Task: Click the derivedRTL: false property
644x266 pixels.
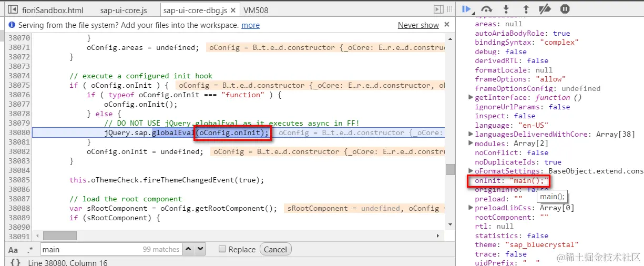Action: coord(512,60)
